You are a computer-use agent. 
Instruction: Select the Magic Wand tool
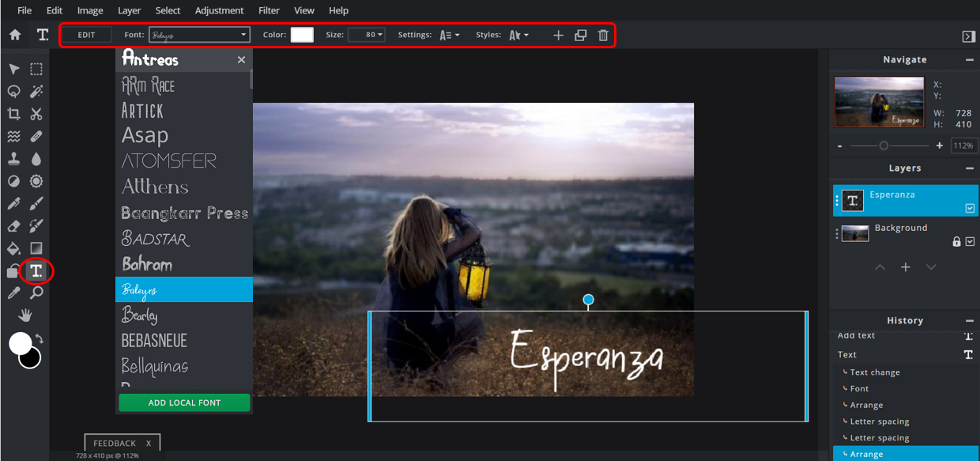click(x=36, y=92)
